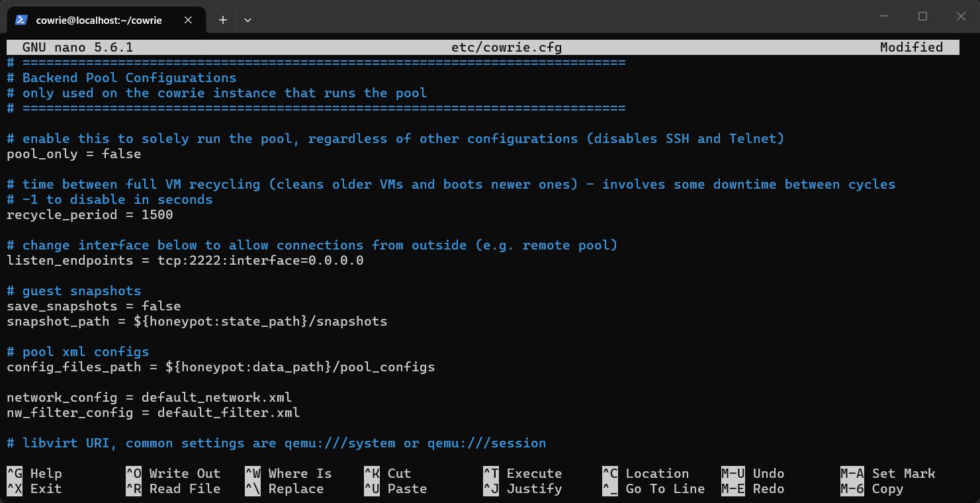Place cursor on 'pool_only = false' line

(x=74, y=154)
